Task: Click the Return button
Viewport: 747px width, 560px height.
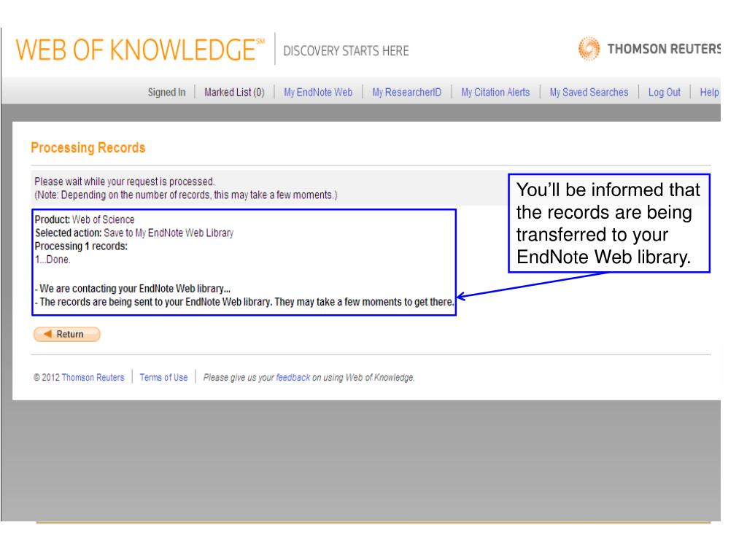Action: click(x=66, y=334)
